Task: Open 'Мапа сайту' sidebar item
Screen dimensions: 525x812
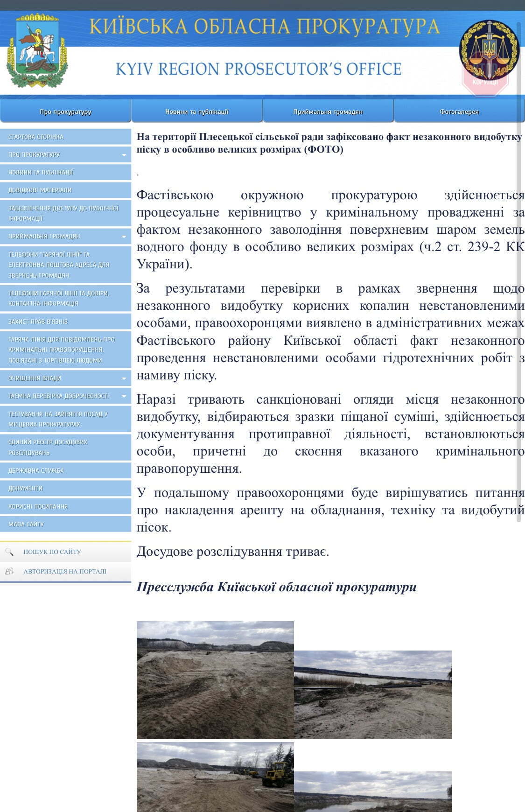Action: click(65, 524)
